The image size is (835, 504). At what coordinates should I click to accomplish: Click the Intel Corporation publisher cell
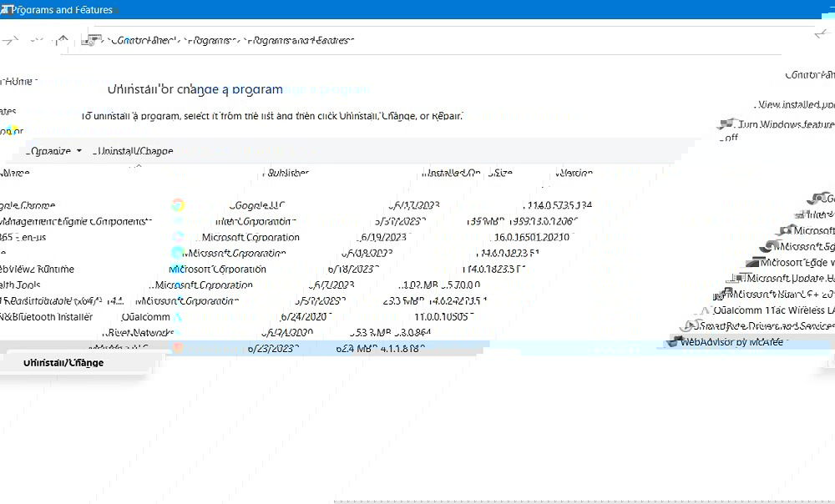pos(256,221)
